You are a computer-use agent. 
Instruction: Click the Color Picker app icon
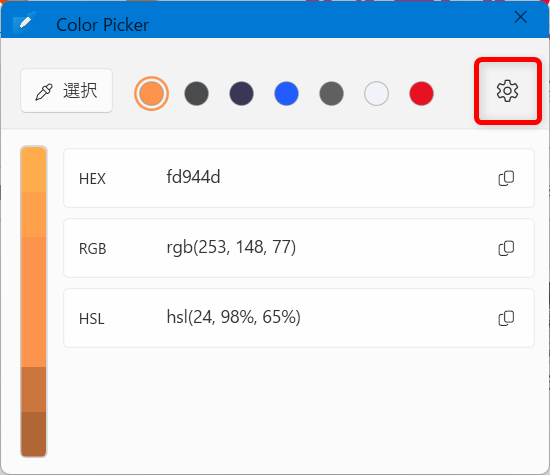[x=25, y=22]
